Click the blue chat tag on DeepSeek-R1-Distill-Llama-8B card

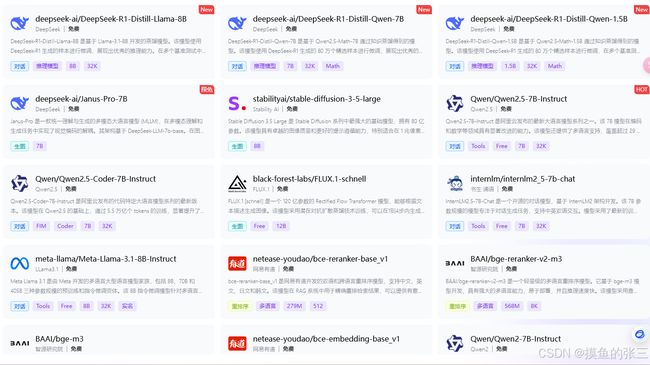click(x=19, y=66)
